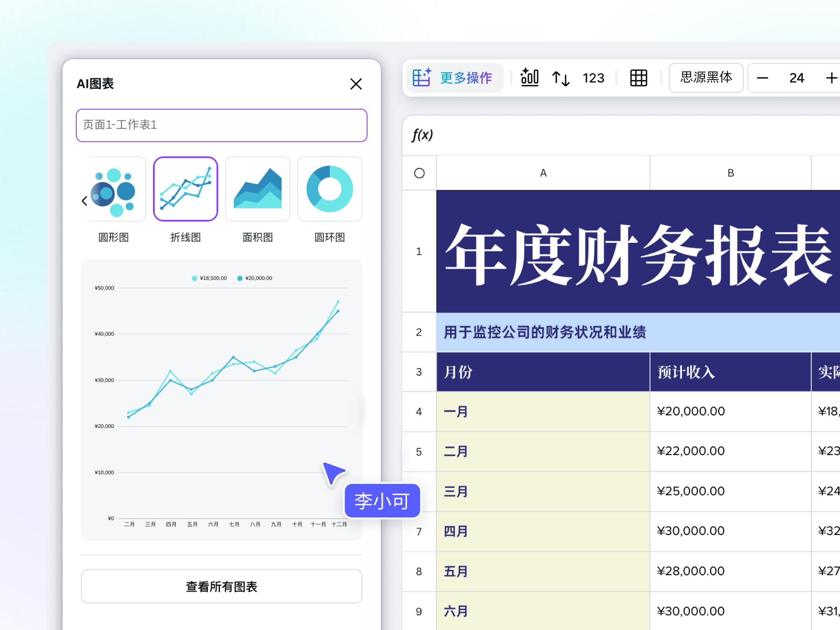The height and width of the screenshot is (630, 840).
Task: Select row 2 header
Action: coord(419,332)
